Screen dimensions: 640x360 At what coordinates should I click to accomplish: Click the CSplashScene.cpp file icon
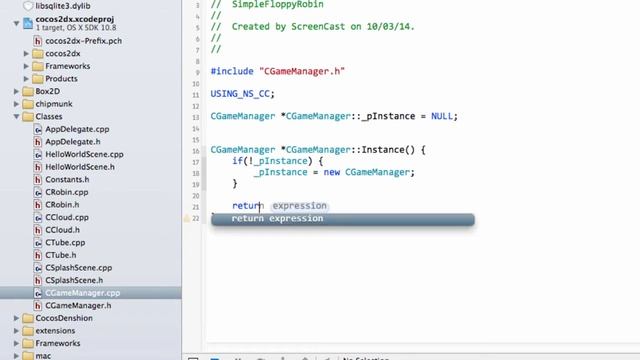[38, 268]
